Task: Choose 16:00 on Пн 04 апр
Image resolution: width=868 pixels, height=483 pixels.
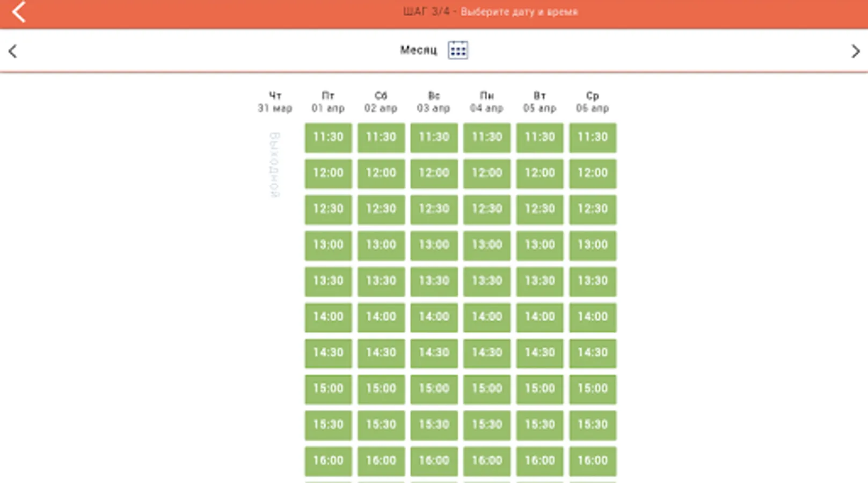Action: point(487,461)
